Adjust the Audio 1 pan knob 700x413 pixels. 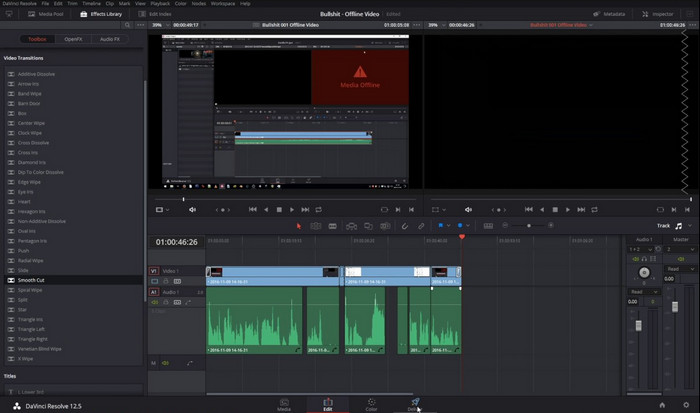[644, 272]
